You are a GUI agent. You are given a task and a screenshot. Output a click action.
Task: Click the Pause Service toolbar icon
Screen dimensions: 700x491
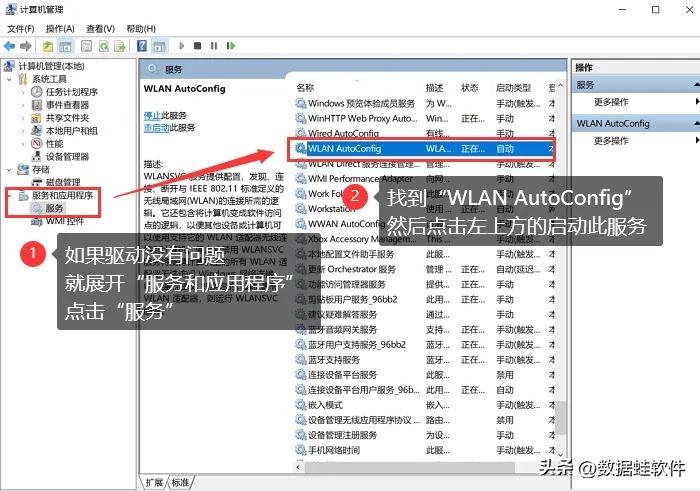click(214, 46)
